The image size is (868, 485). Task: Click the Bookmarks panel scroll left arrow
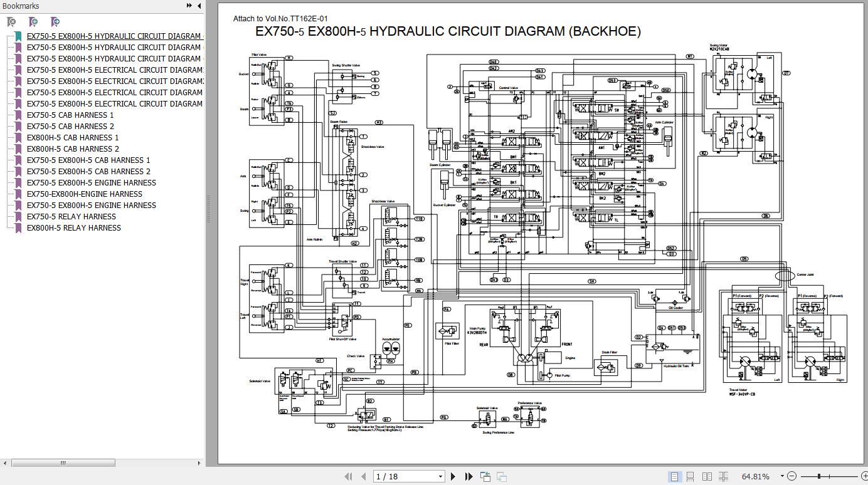[5, 464]
